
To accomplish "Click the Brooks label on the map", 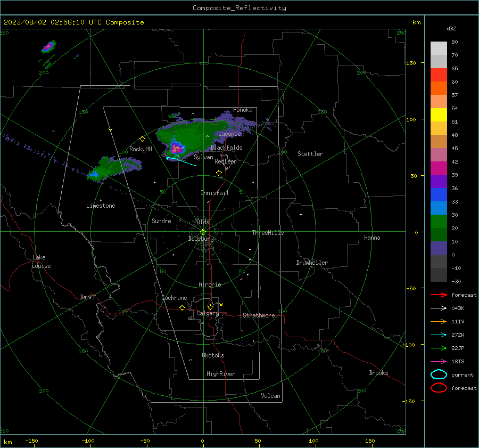I will point(378,373).
